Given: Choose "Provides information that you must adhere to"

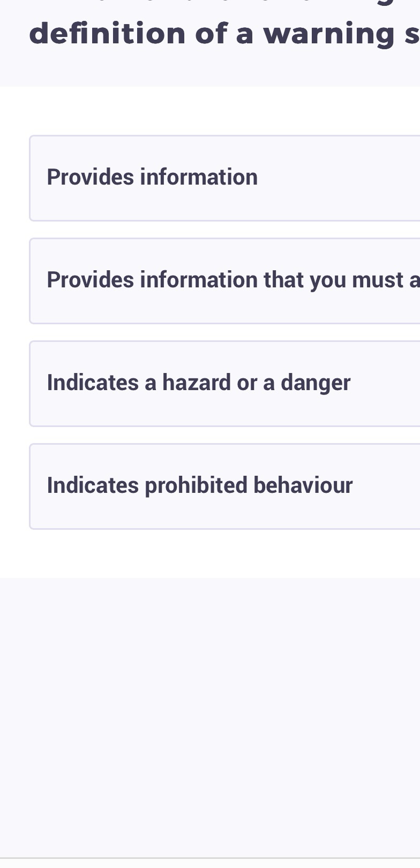Looking at the screenshot, I should tap(214, 280).
